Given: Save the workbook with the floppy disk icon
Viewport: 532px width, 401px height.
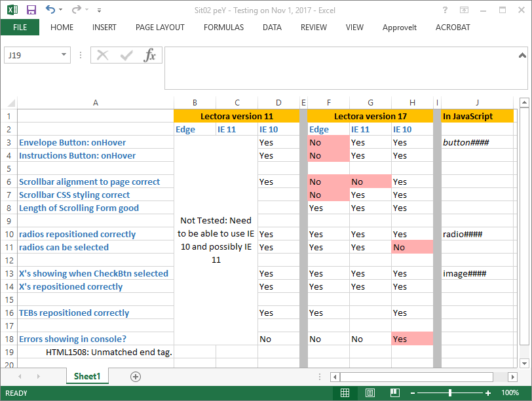Looking at the screenshot, I should [31, 10].
